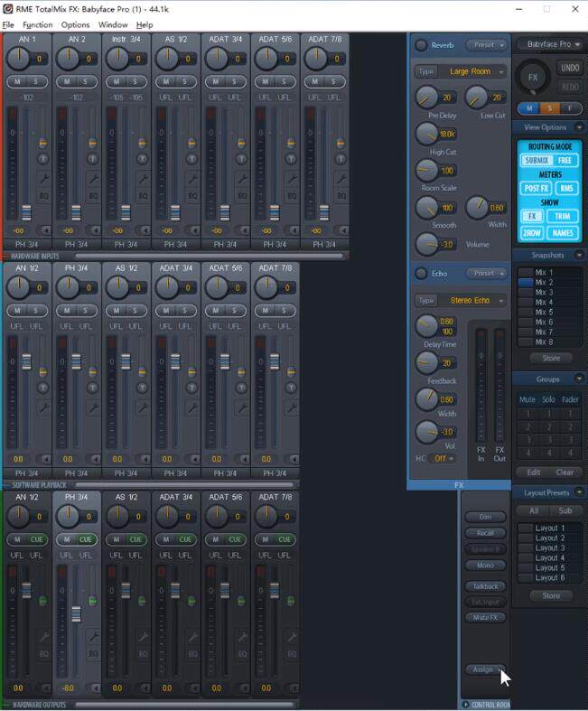Click the UNDO button
Screen dimensions: 588x711
tap(570, 68)
